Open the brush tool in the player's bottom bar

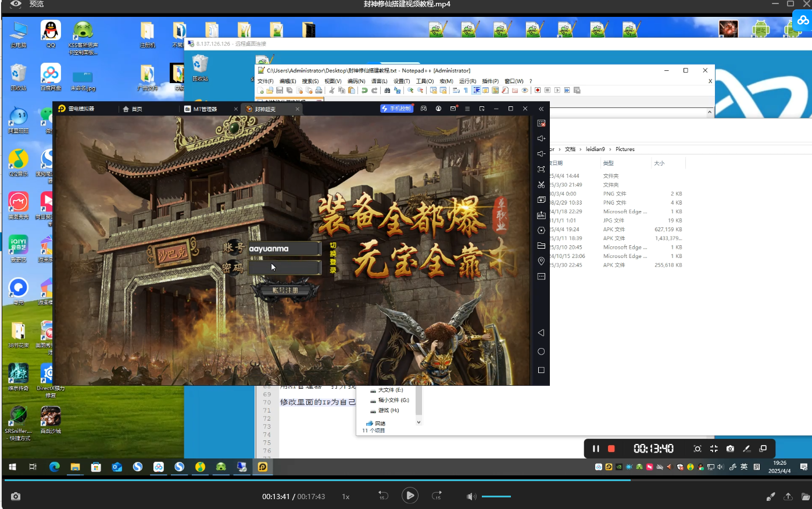coord(771,496)
